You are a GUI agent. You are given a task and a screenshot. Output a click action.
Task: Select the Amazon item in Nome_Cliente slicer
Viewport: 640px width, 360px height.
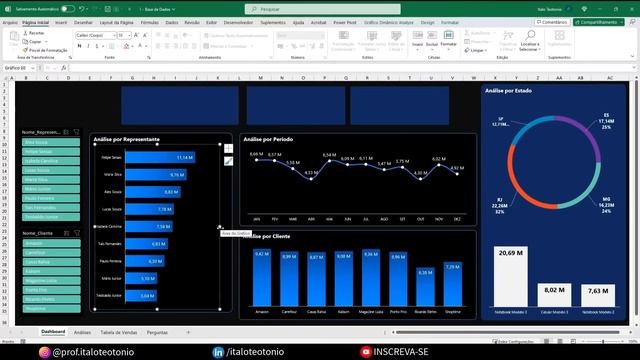tap(51, 243)
